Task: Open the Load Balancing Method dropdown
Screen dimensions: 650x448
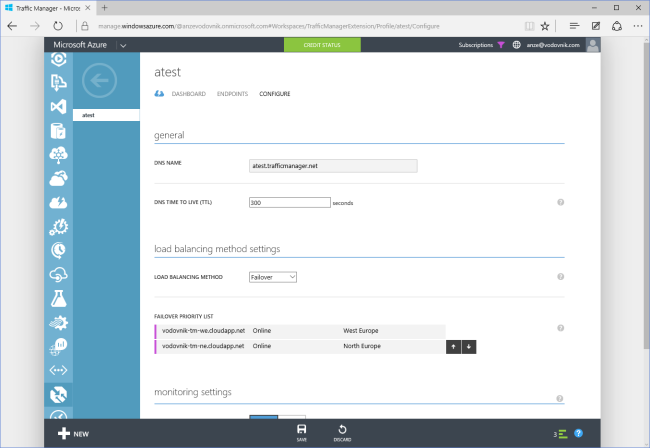Action: coord(273,277)
